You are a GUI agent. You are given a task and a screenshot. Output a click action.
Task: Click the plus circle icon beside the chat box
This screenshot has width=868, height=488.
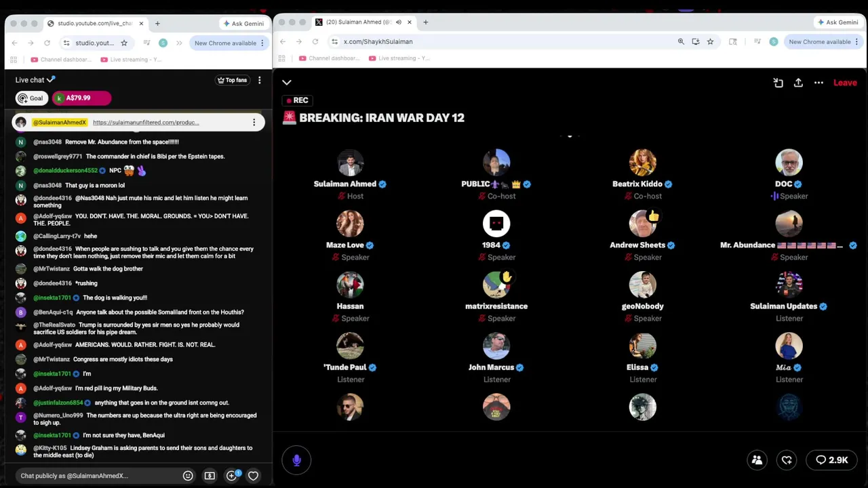click(231, 476)
